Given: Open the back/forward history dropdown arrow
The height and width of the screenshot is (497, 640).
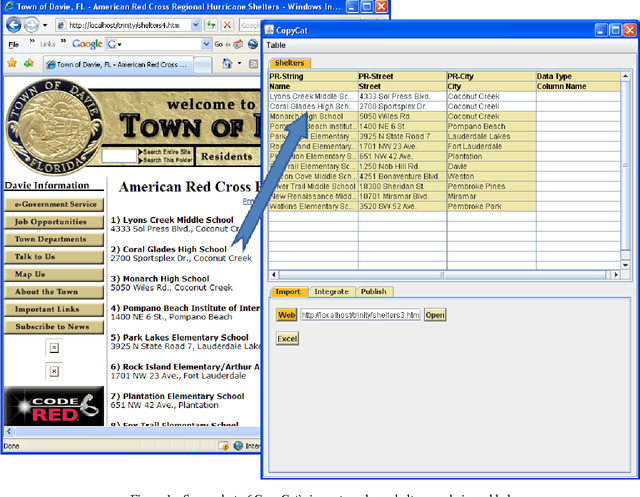Looking at the screenshot, I should coord(45,25).
